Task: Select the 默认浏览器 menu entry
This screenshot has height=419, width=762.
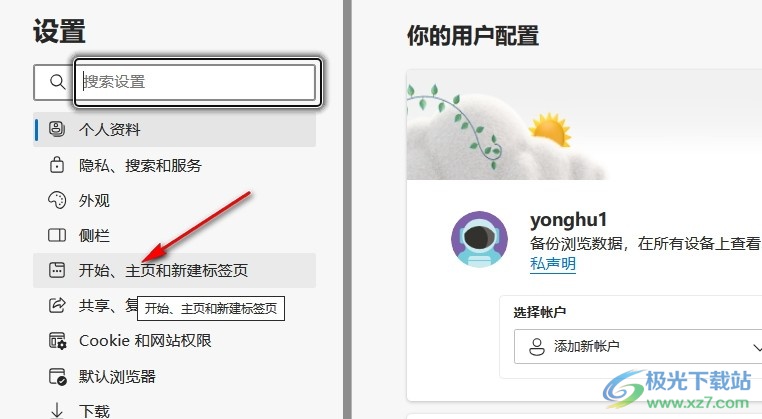Action: tap(174, 377)
